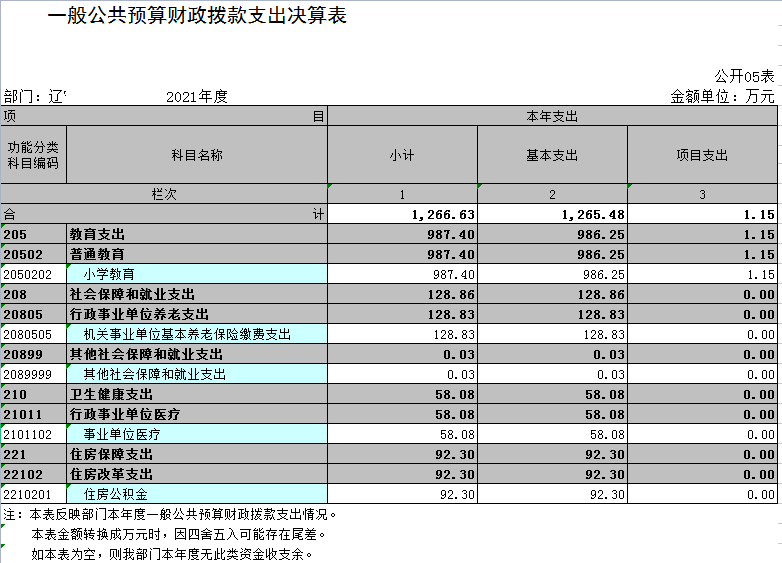Select the 项目支出 column header
This screenshot has height=563, width=782.
tap(702, 155)
